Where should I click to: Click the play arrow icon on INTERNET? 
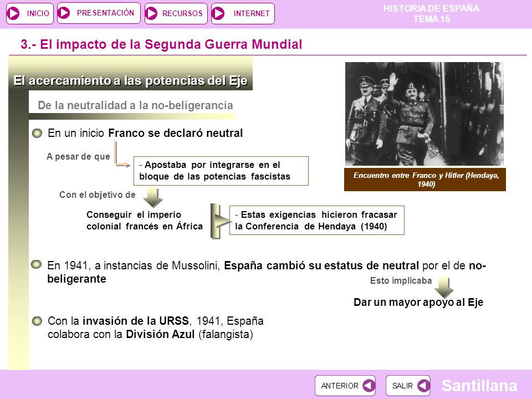coord(218,13)
